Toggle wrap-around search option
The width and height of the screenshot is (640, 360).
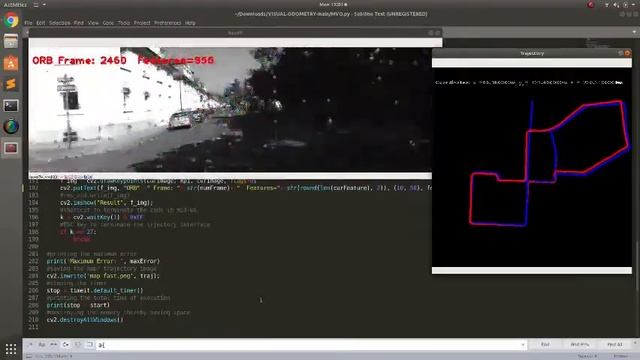coord(66,345)
